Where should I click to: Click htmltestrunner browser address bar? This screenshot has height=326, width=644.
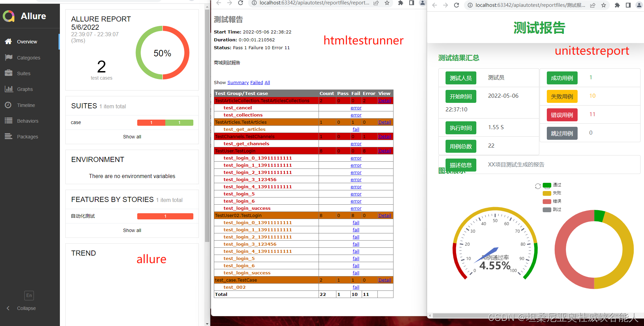pos(314,3)
